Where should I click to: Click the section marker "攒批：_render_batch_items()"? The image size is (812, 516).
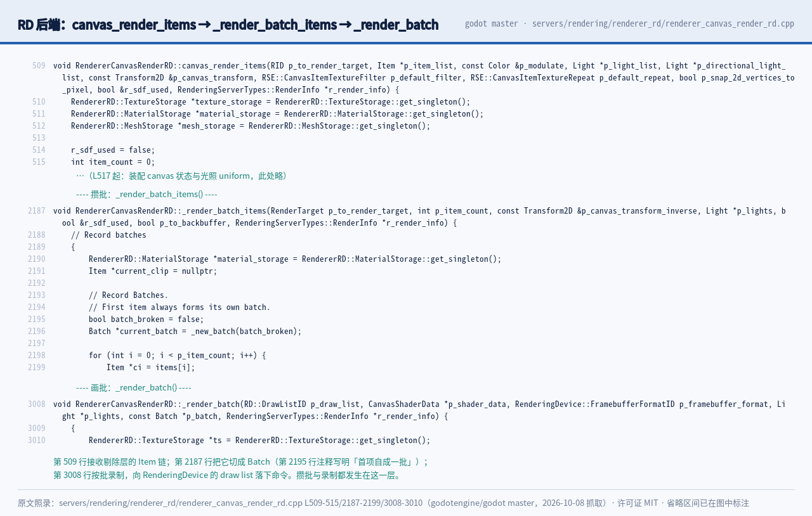point(147,195)
